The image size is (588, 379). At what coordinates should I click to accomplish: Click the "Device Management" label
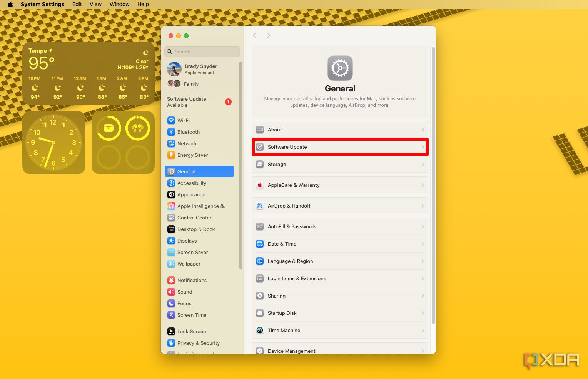tap(291, 351)
